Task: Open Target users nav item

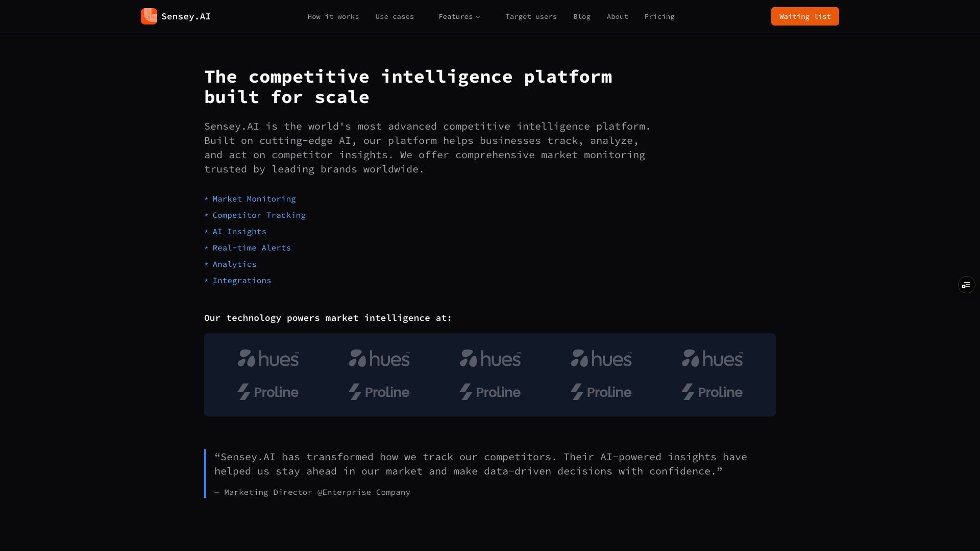Action: 531,16
